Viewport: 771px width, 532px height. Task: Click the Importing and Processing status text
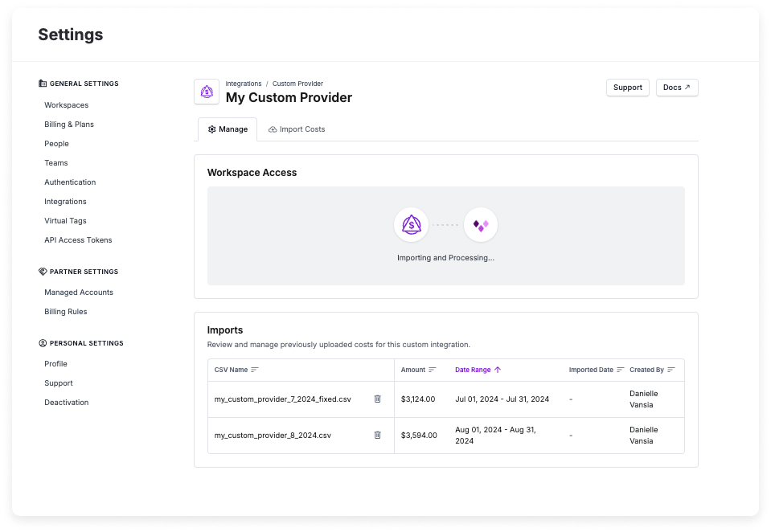tap(445, 258)
